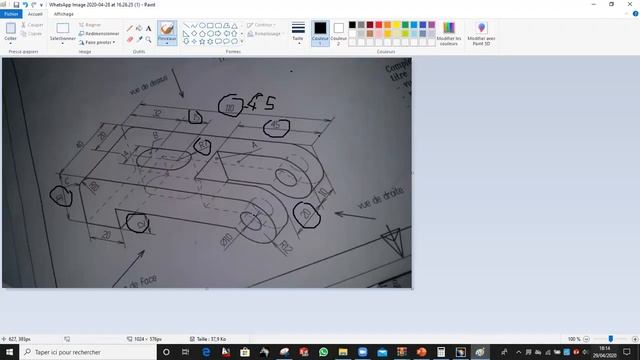640x360 pixels.
Task: Click the Sélectionner rectangle selection icon
Action: coord(62,28)
